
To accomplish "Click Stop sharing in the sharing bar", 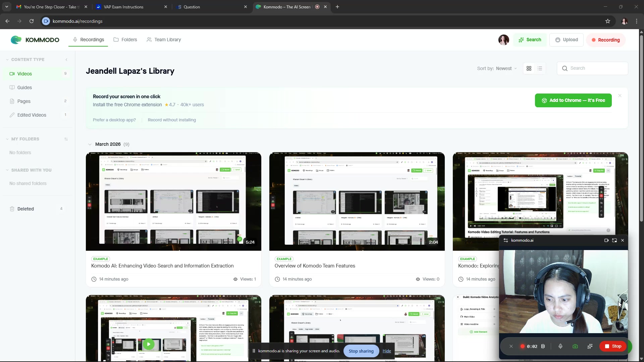I will coord(361,351).
